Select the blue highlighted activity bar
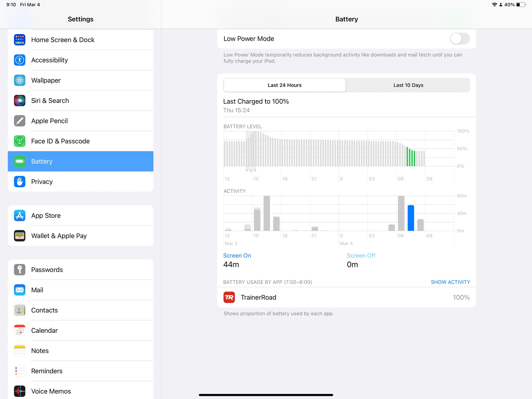 (x=411, y=218)
